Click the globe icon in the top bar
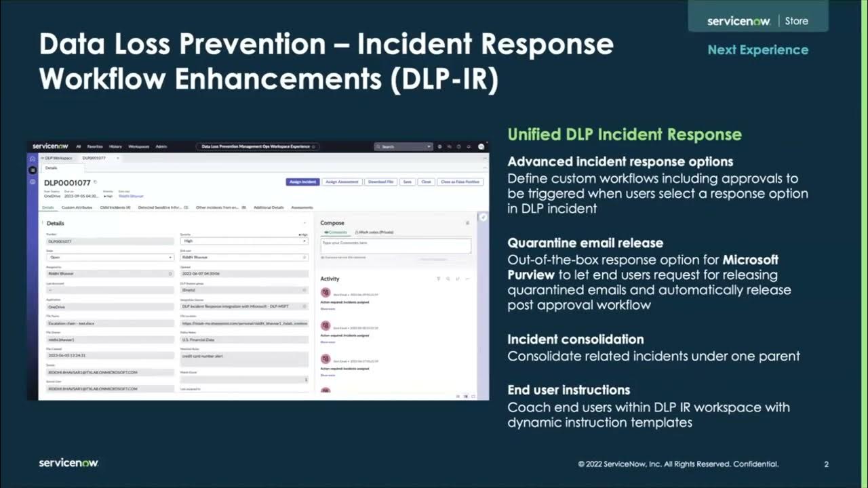 [439, 146]
